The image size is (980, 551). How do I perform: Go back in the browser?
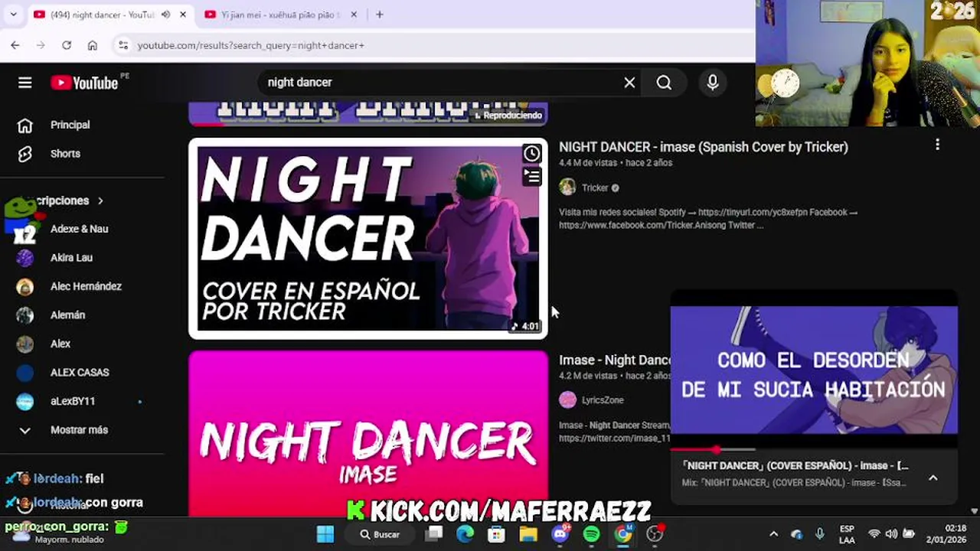coord(15,45)
